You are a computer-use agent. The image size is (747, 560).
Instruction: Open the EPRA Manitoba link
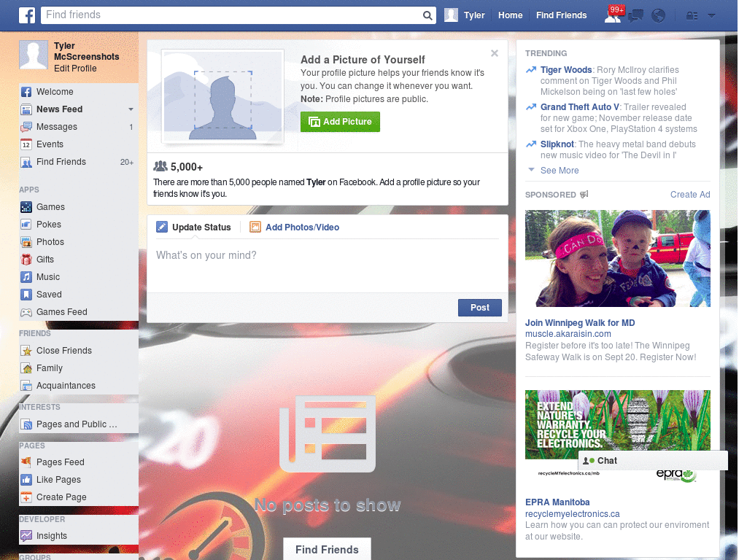click(x=557, y=502)
